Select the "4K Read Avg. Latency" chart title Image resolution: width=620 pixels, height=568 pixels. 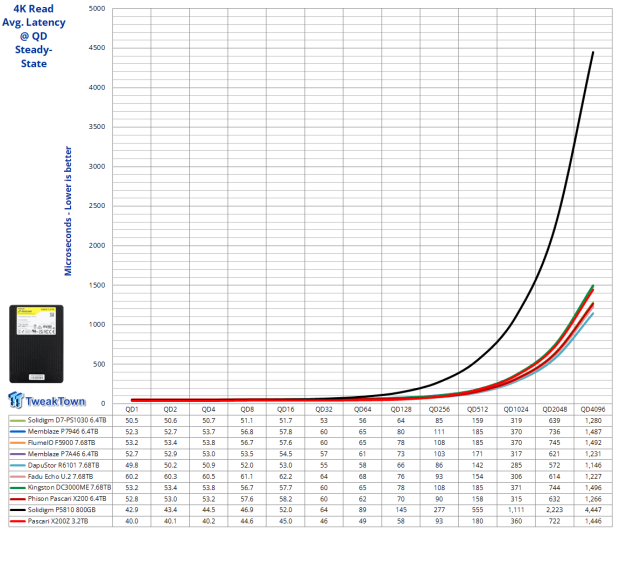pyautogui.click(x=34, y=36)
